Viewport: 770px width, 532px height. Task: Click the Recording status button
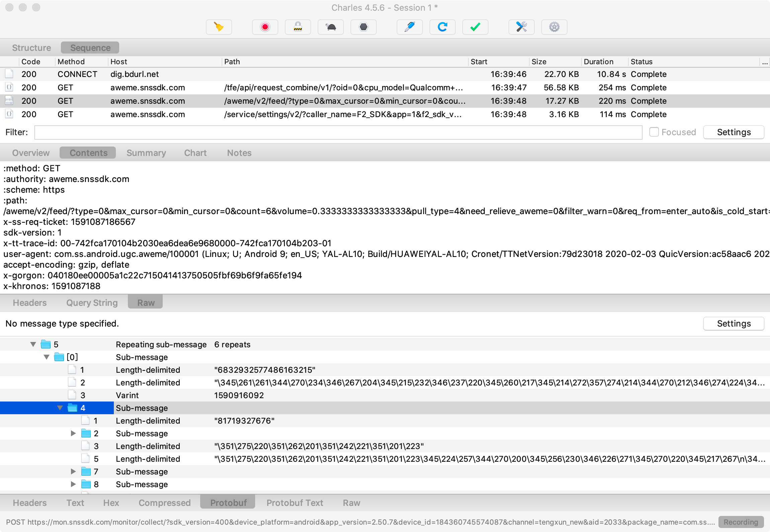741,522
